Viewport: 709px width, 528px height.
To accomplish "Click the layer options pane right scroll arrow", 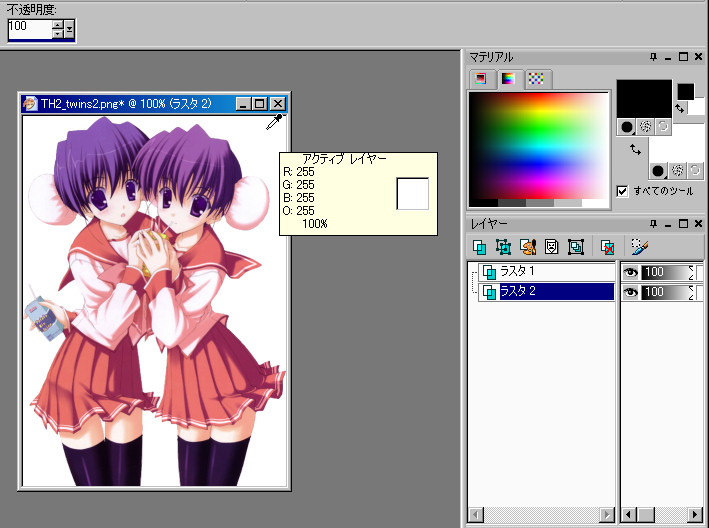I will pos(696,514).
